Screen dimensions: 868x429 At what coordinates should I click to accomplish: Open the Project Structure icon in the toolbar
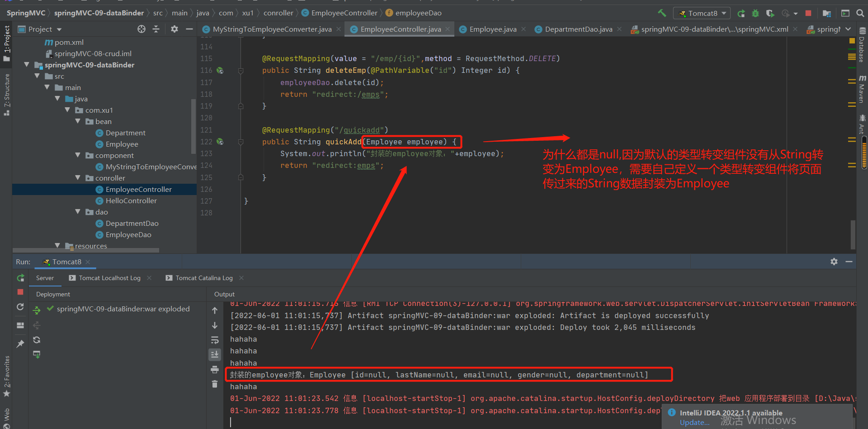click(826, 13)
